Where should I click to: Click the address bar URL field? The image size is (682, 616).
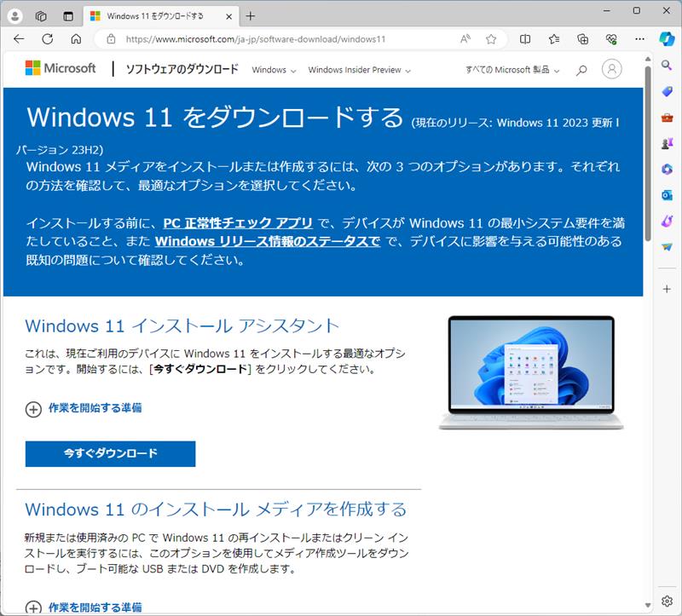coord(281,39)
